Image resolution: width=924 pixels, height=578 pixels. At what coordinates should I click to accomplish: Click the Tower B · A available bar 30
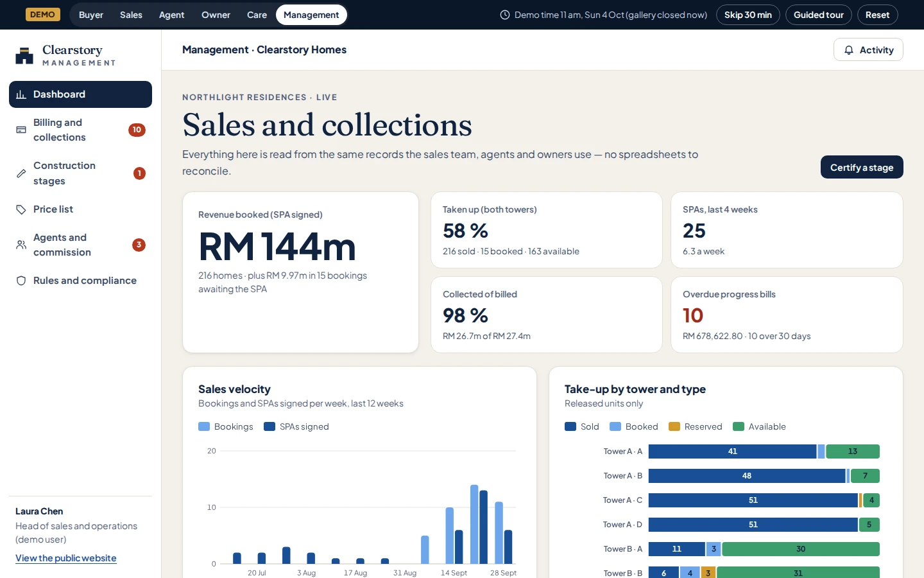click(801, 549)
